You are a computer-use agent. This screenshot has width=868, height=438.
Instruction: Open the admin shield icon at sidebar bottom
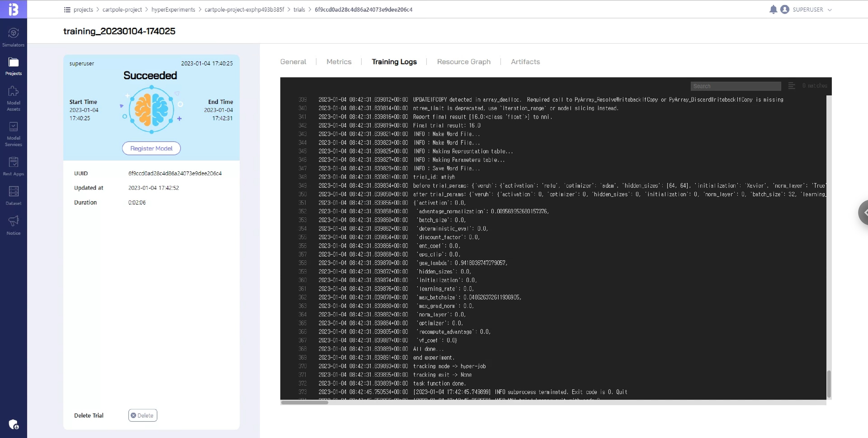13,424
